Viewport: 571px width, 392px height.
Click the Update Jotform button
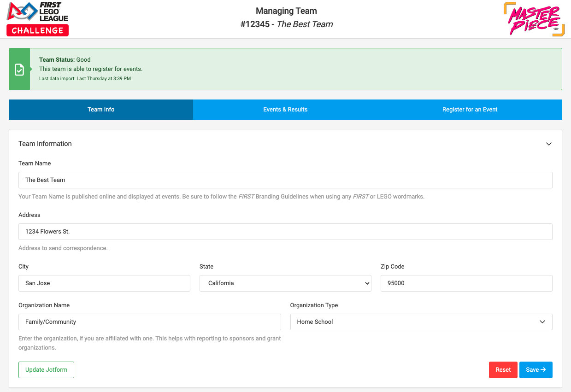point(46,370)
